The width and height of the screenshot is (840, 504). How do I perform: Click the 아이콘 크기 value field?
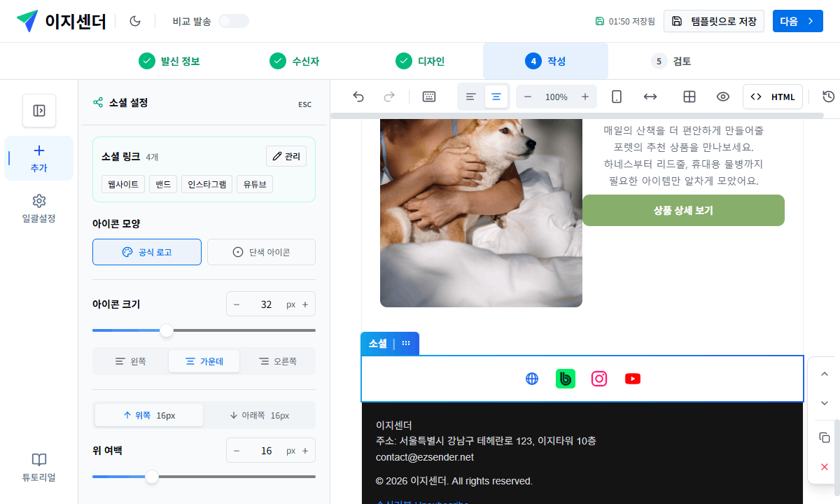click(x=267, y=304)
